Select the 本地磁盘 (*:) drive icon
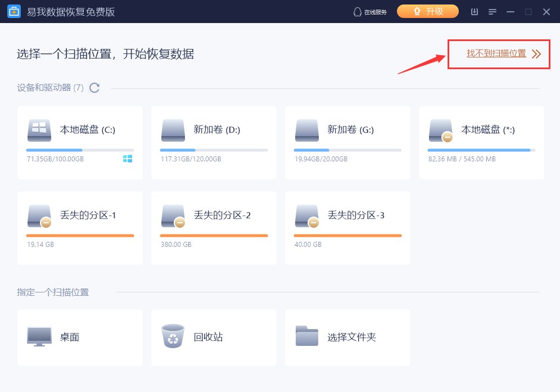This screenshot has height=392, width=560. click(x=441, y=131)
